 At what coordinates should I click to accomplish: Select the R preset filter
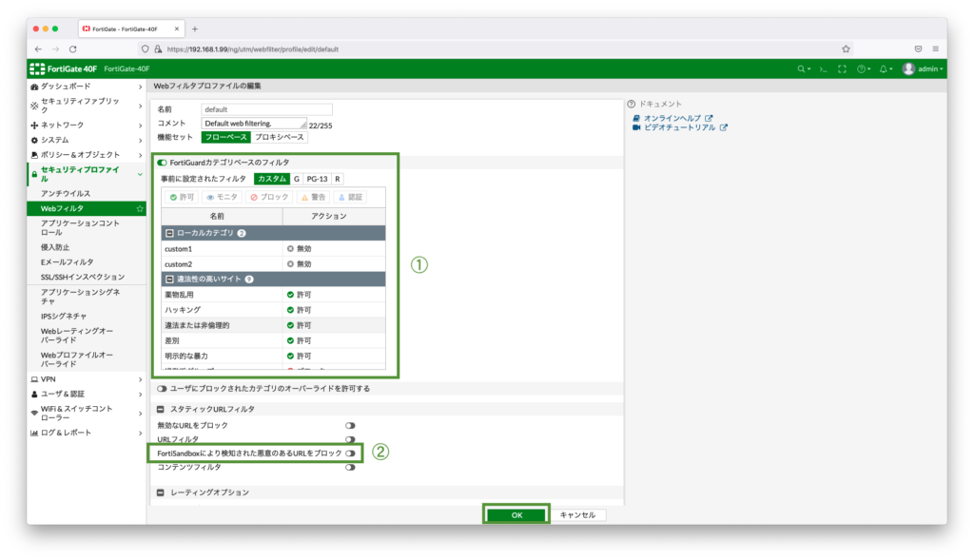pyautogui.click(x=338, y=179)
